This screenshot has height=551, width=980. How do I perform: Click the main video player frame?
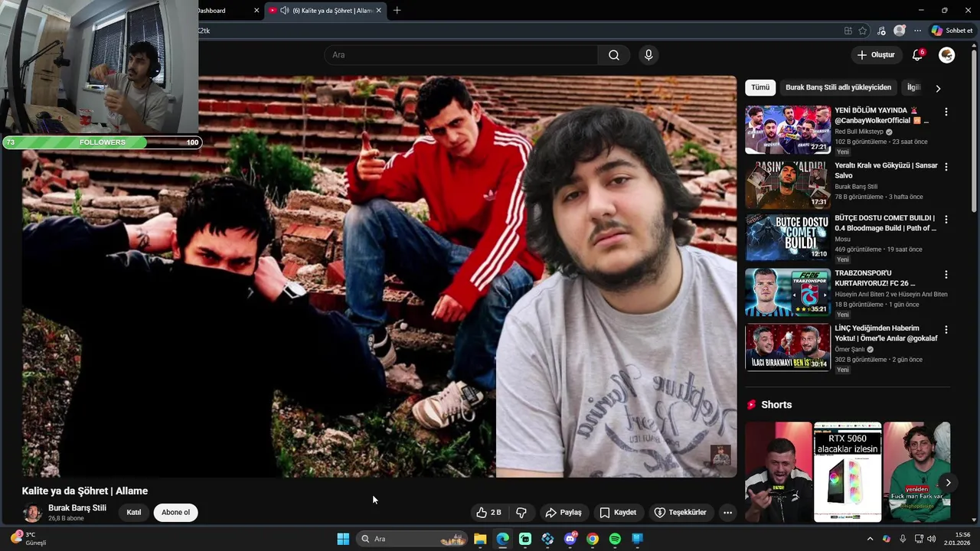coord(380,276)
